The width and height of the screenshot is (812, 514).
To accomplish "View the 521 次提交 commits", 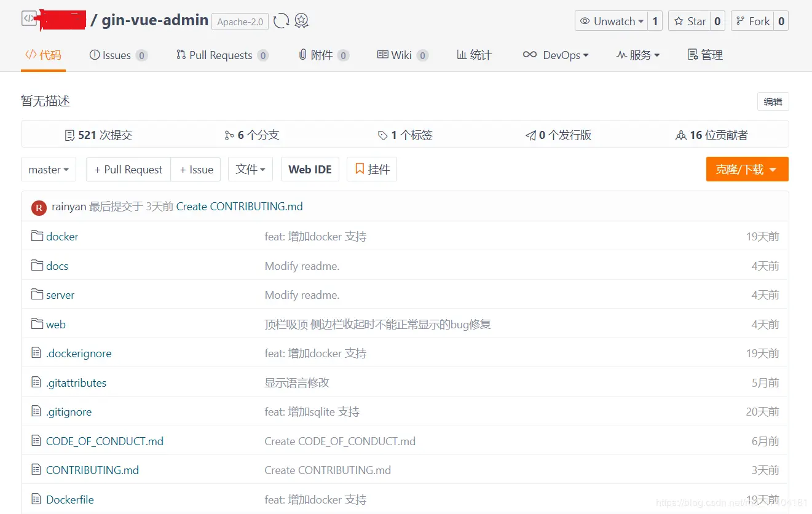I will [98, 135].
